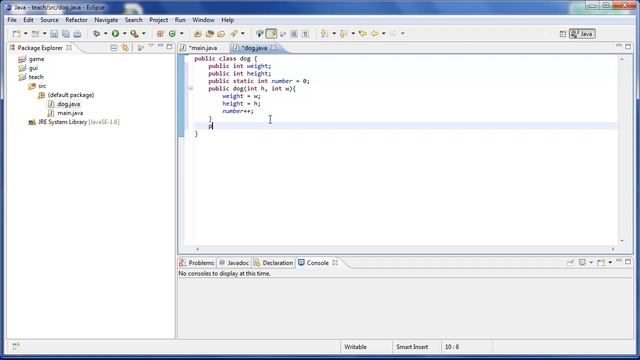
Task: Open dog.java in the Package Explorer
Action: (x=69, y=104)
